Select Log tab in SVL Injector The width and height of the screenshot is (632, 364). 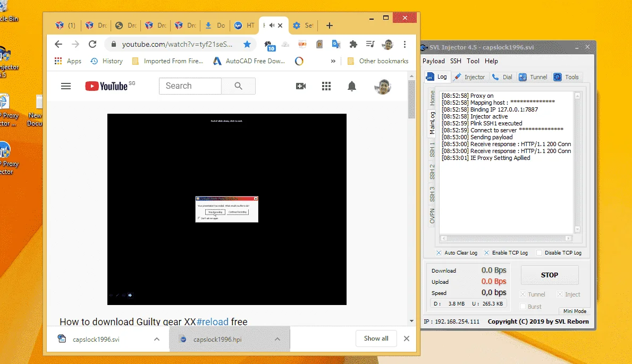(x=437, y=77)
